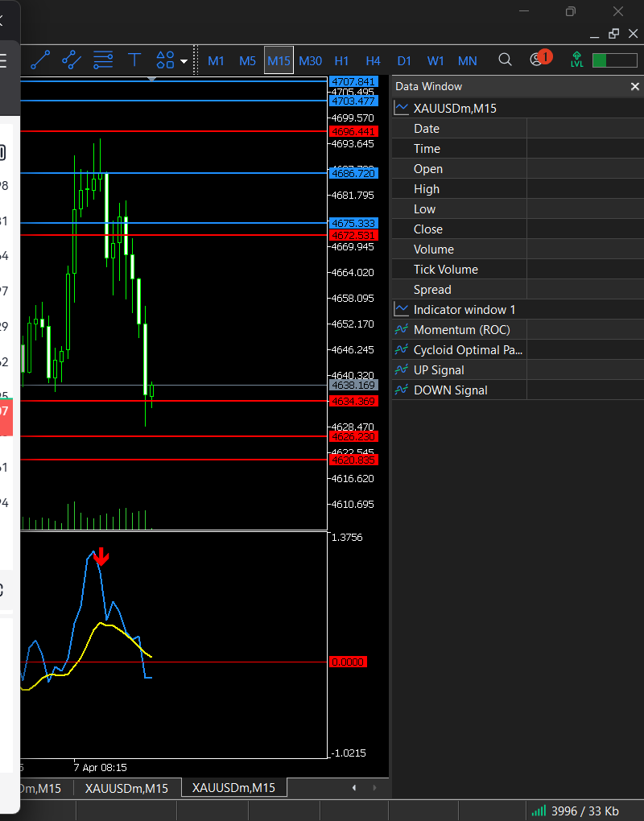Switch to the middle XAUUSDm,M15 chart tab
Image resolution: width=644 pixels, height=821 pixels.
click(126, 788)
